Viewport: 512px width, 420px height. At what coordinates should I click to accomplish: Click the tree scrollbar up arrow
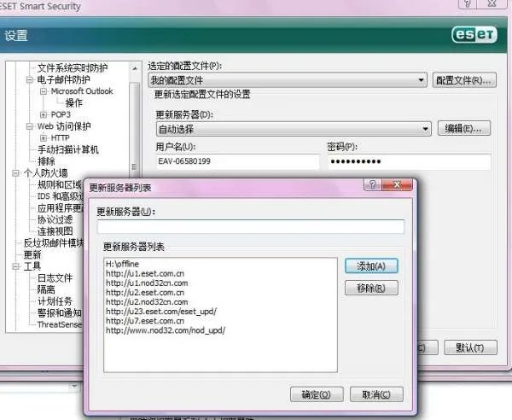(135, 68)
